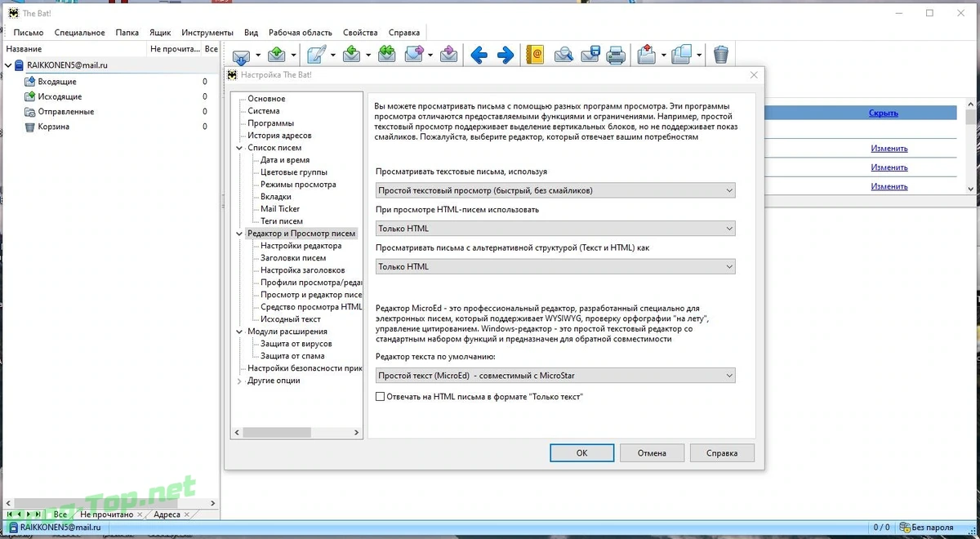Select Основное in settings tree
The image size is (980, 539).
tap(266, 99)
